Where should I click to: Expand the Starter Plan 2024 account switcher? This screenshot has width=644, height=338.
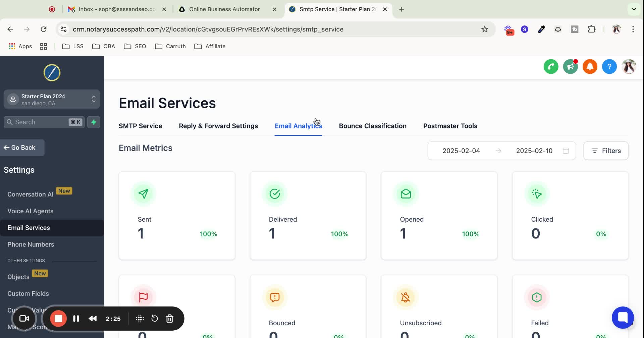52,99
